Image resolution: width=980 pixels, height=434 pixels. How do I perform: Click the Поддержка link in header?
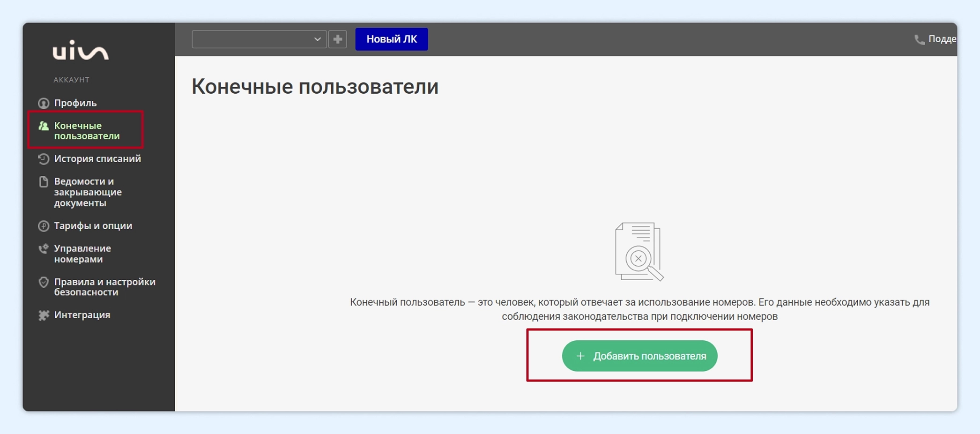click(x=942, y=39)
